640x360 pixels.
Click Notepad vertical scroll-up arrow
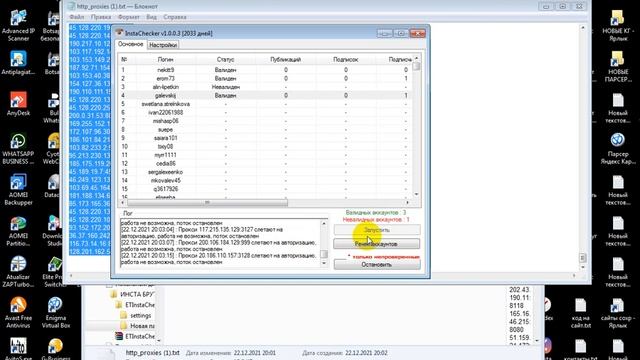583,28
